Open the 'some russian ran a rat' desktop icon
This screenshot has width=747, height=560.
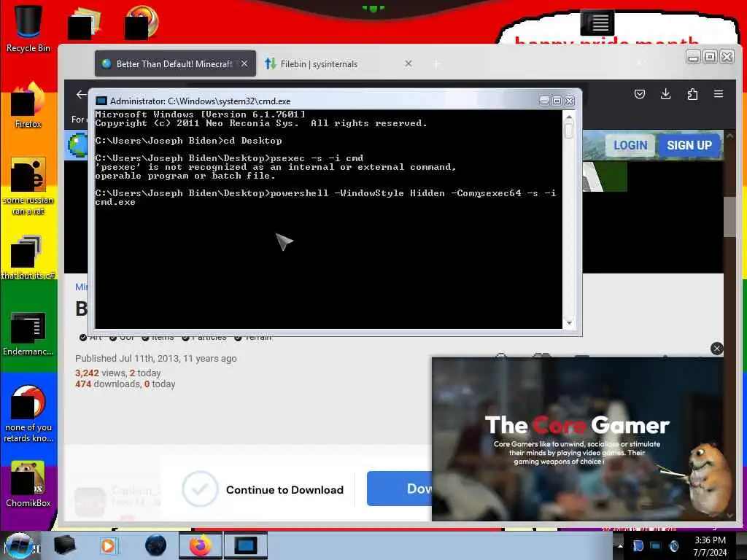[28, 186]
